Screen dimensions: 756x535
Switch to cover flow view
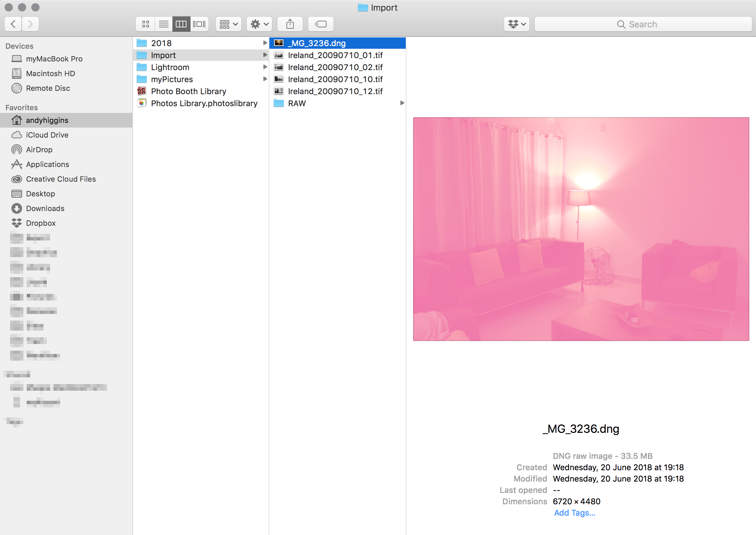click(x=200, y=24)
